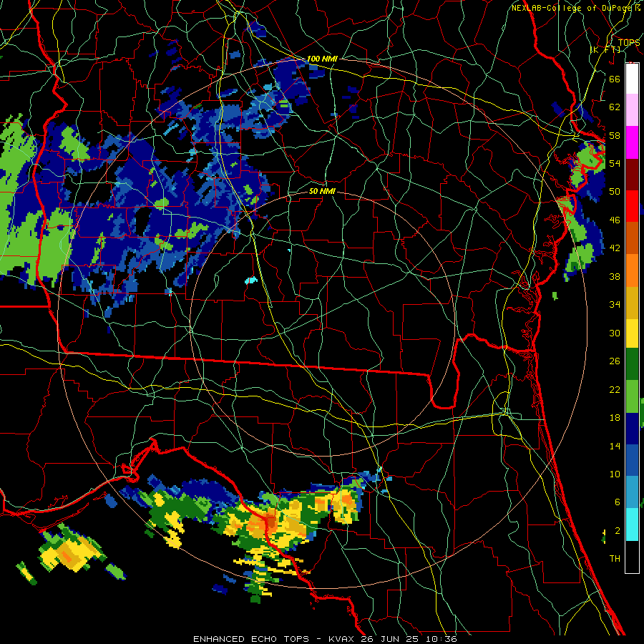Click the "10:36" timestamp text

pos(441,639)
